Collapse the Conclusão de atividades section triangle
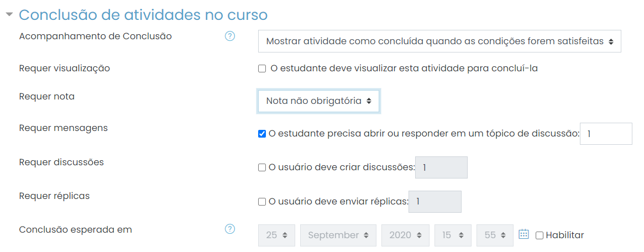Screen dimensions: 644x252 [9, 14]
